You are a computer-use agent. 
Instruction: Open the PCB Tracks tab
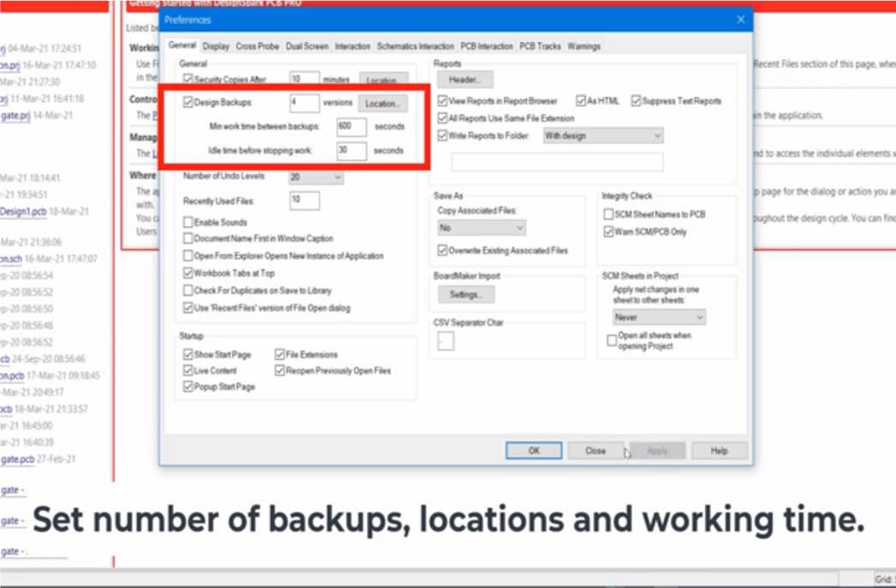[x=539, y=46]
